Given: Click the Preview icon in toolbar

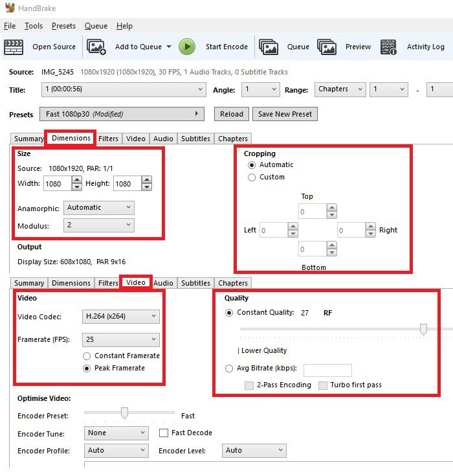Looking at the screenshot, I should 327,47.
